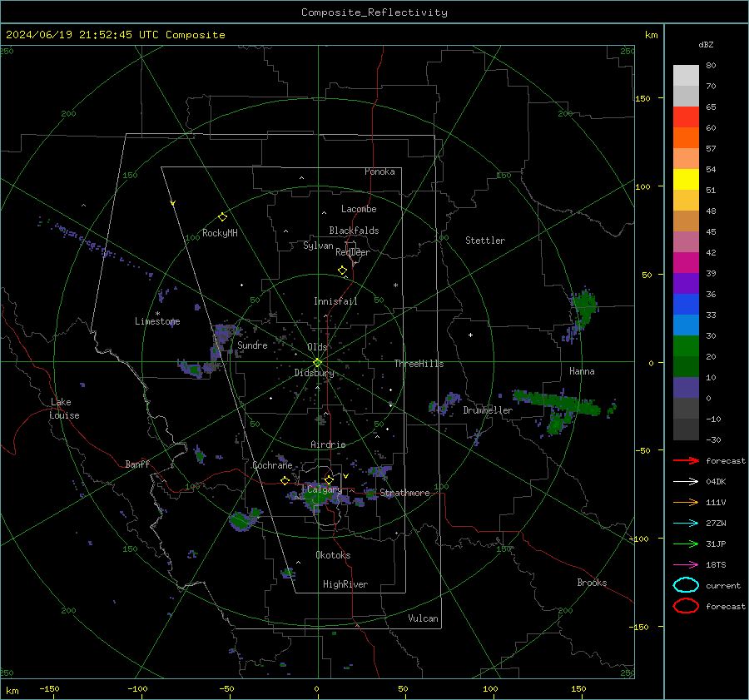Click the radar echo southwest of Calgary

tap(245, 520)
